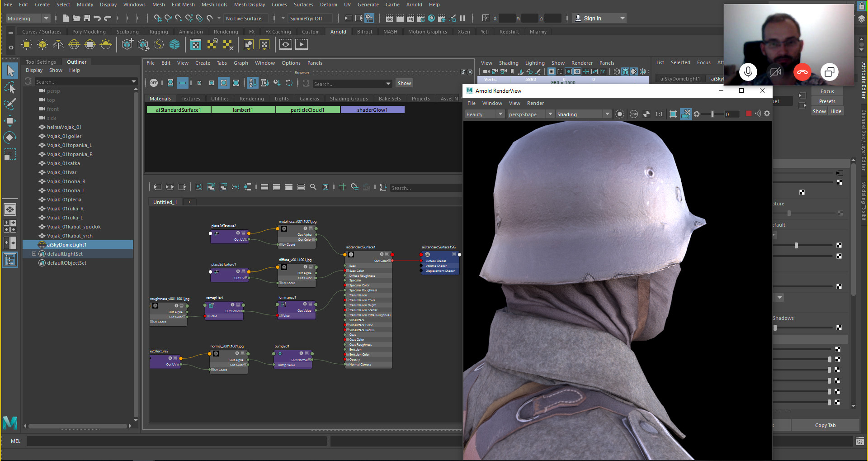Create Arnold curve collector icon in shelf
This screenshot has width=868, height=461.
point(159,44)
